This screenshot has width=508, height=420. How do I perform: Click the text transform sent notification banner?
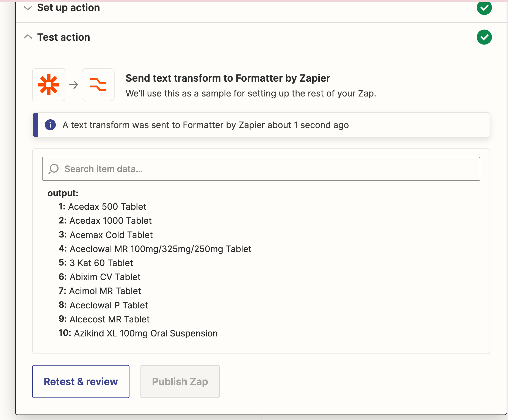261,125
